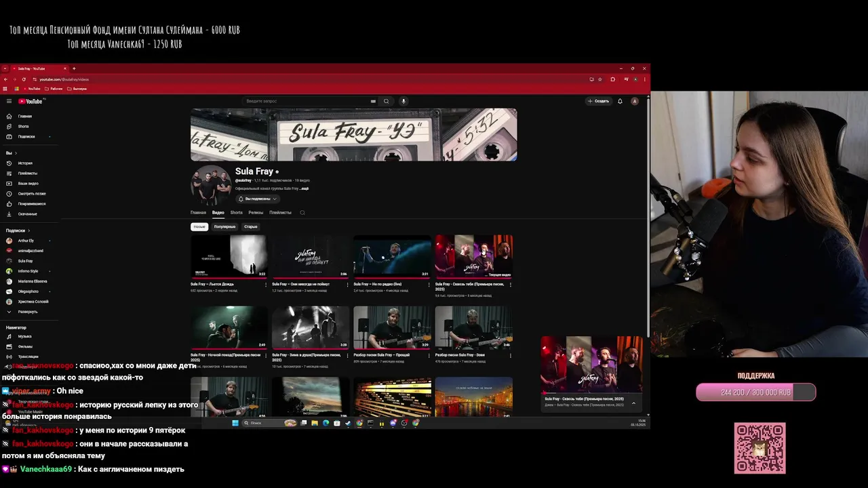Expand the mini player chevron

click(x=634, y=403)
